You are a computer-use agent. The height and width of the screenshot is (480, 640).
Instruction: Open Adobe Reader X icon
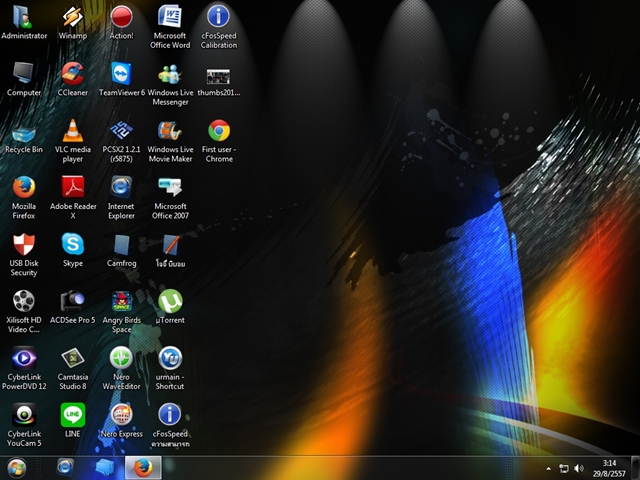(x=73, y=187)
